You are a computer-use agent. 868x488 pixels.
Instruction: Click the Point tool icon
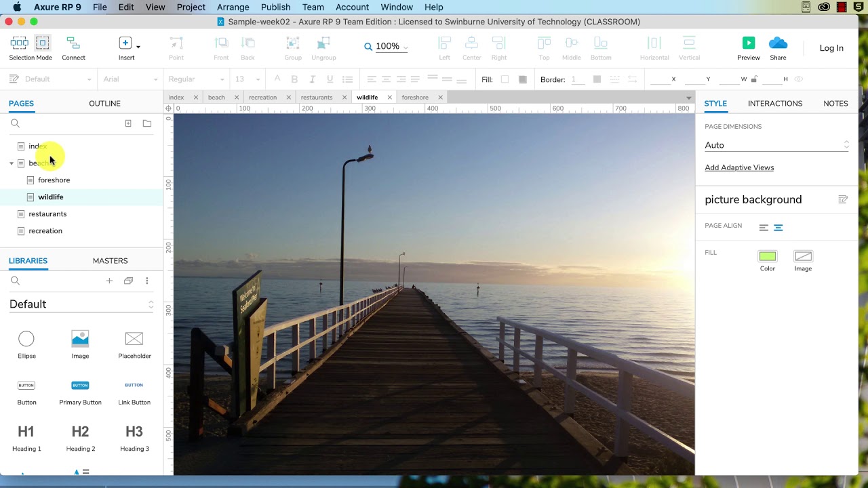(176, 43)
